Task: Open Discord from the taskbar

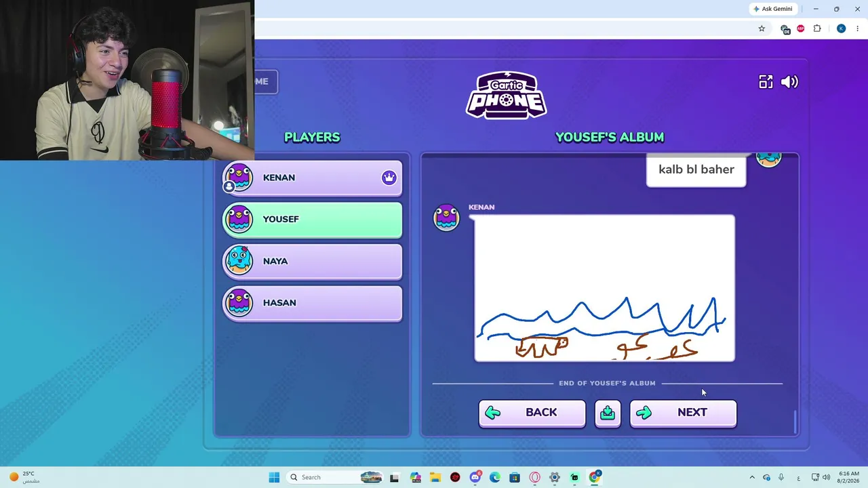Action: [475, 477]
